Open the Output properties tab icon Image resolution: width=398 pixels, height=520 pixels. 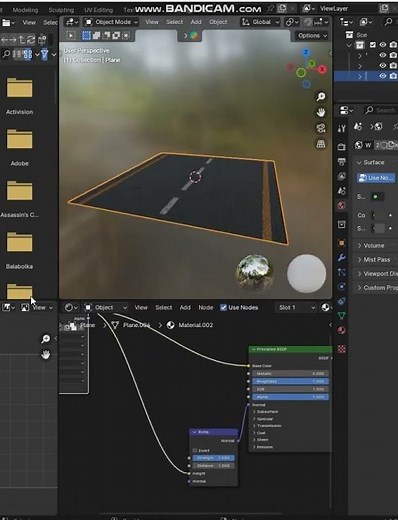click(x=342, y=162)
